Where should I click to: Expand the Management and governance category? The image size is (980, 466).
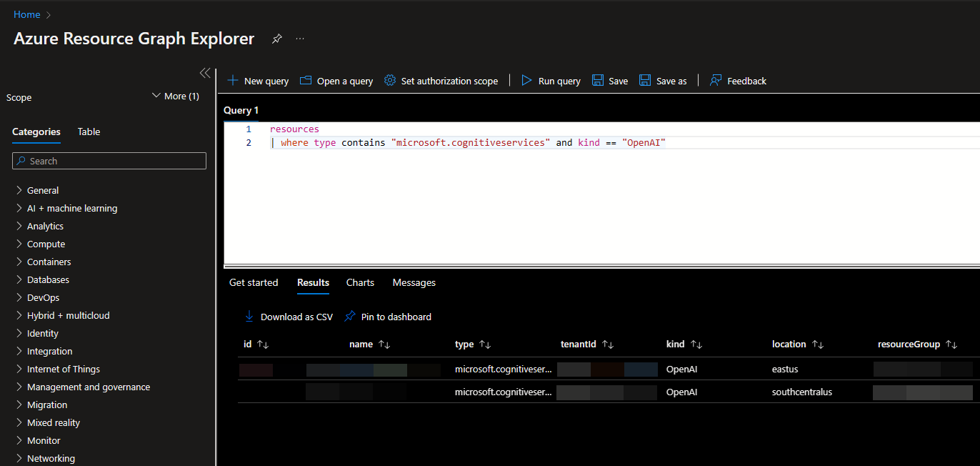click(19, 387)
